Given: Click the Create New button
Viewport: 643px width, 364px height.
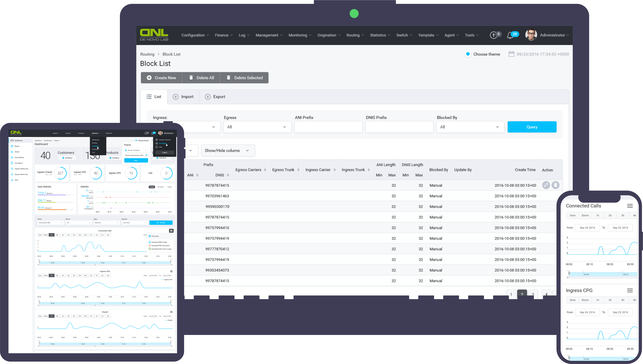Looking at the screenshot, I should [161, 78].
